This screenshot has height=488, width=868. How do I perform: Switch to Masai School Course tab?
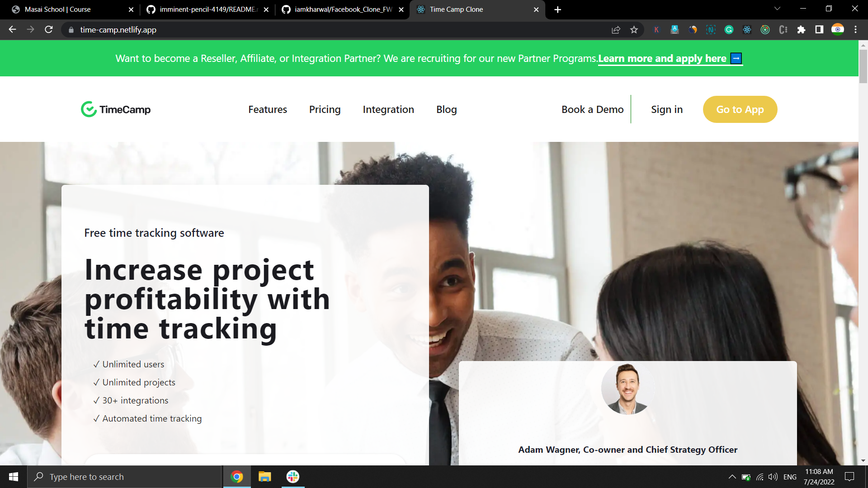[57, 9]
